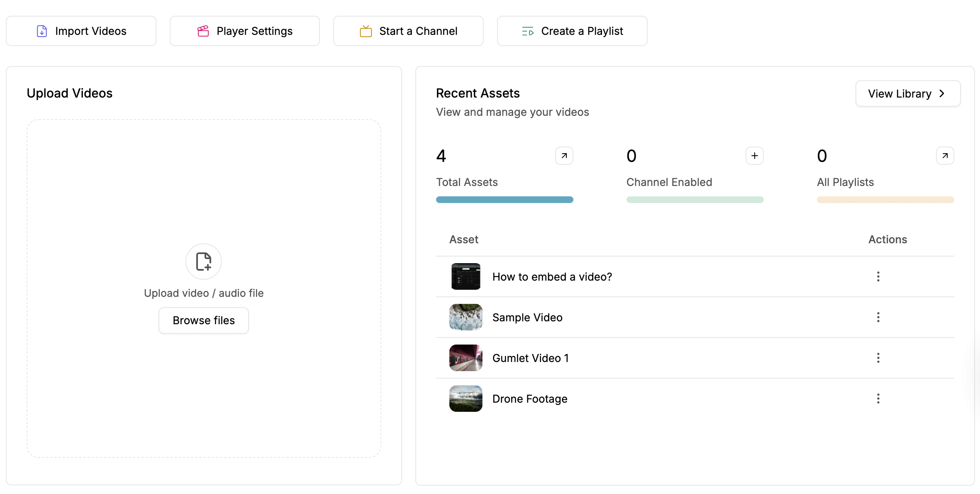Click the file-plus upload icon
This screenshot has width=980, height=494.
[204, 262]
